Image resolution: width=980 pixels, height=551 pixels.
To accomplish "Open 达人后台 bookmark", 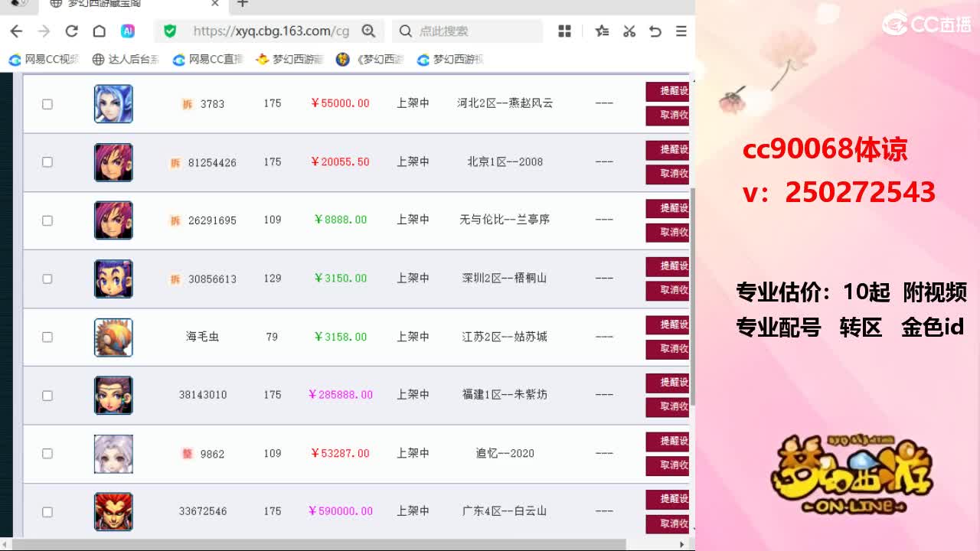I will [x=126, y=59].
